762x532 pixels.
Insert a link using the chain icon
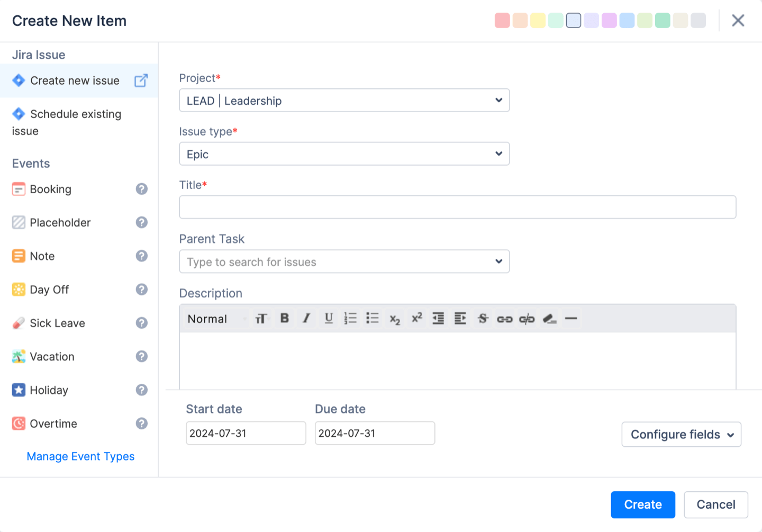click(x=504, y=319)
